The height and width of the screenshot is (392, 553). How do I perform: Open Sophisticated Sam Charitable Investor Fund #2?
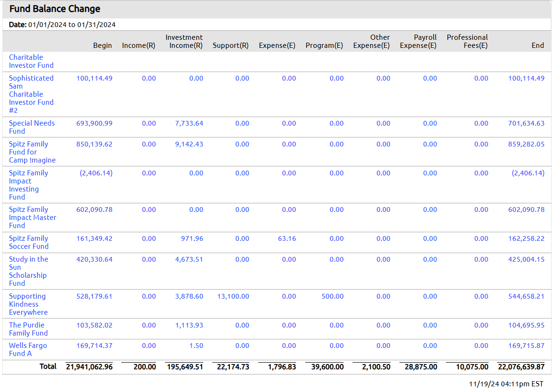click(x=31, y=94)
